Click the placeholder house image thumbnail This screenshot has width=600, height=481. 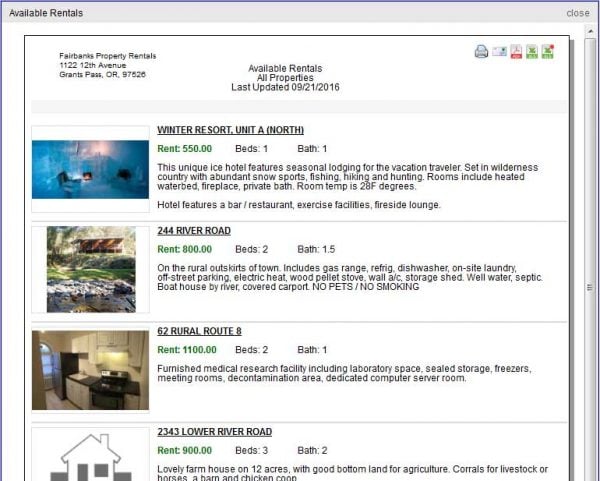pos(90,456)
